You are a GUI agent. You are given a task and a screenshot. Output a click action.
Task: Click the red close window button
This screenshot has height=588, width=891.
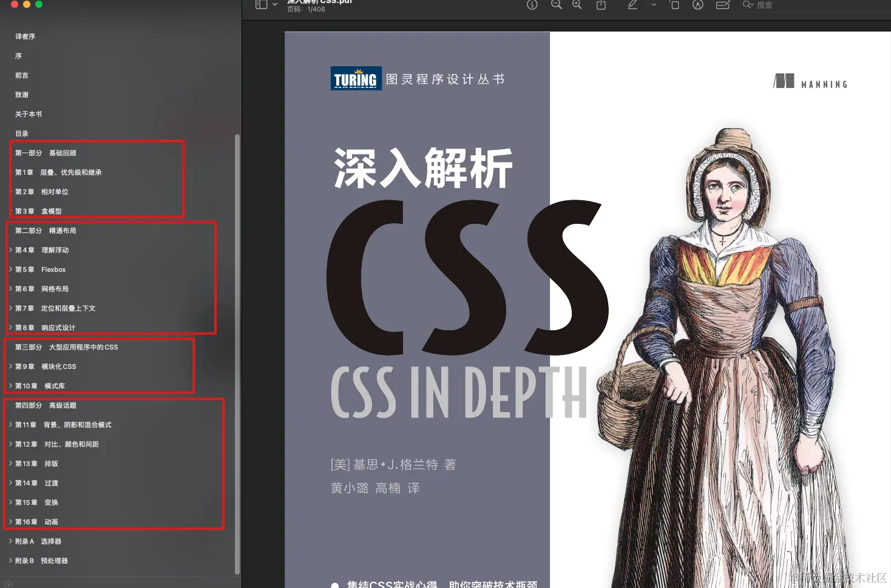[15, 4]
